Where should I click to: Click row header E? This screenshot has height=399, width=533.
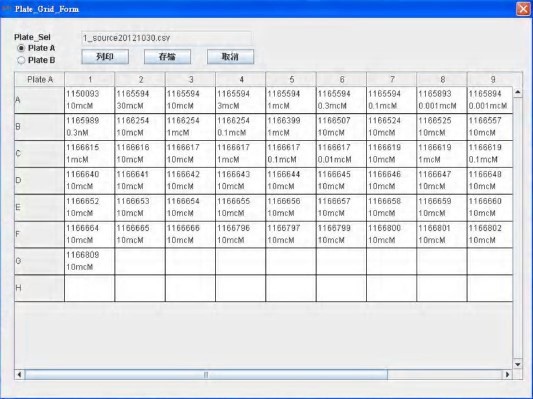[39, 207]
